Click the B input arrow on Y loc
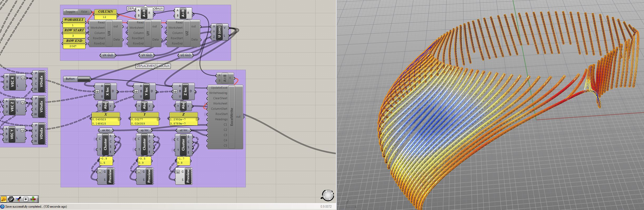644x210 pixels. point(136,91)
